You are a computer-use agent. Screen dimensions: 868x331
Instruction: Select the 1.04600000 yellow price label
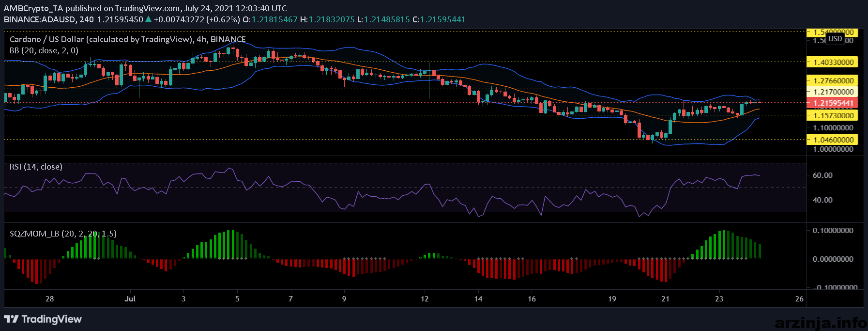(x=833, y=140)
